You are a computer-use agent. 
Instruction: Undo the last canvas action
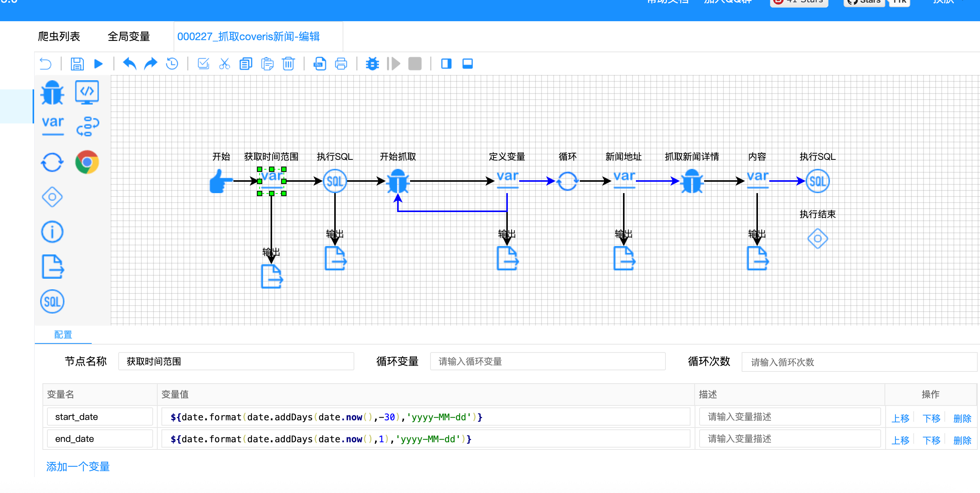coord(129,64)
